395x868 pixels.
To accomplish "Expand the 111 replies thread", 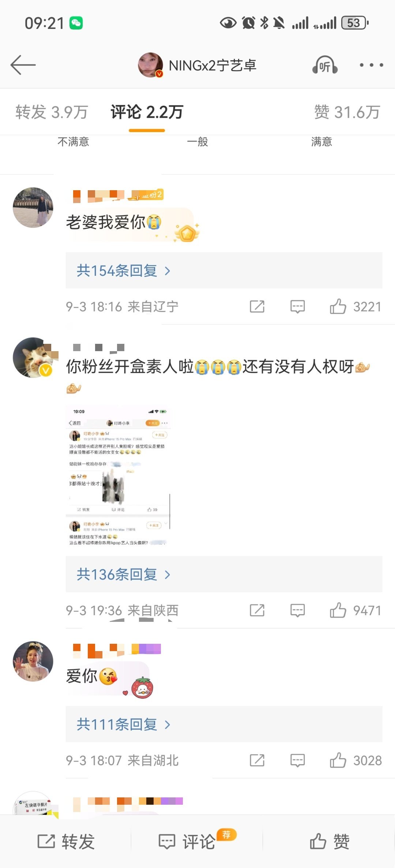I will click(224, 724).
